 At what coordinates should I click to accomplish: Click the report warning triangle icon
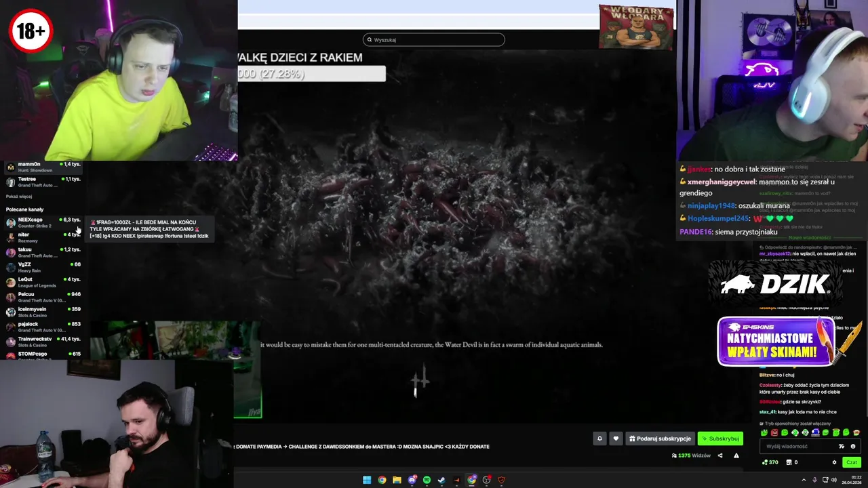click(736, 455)
